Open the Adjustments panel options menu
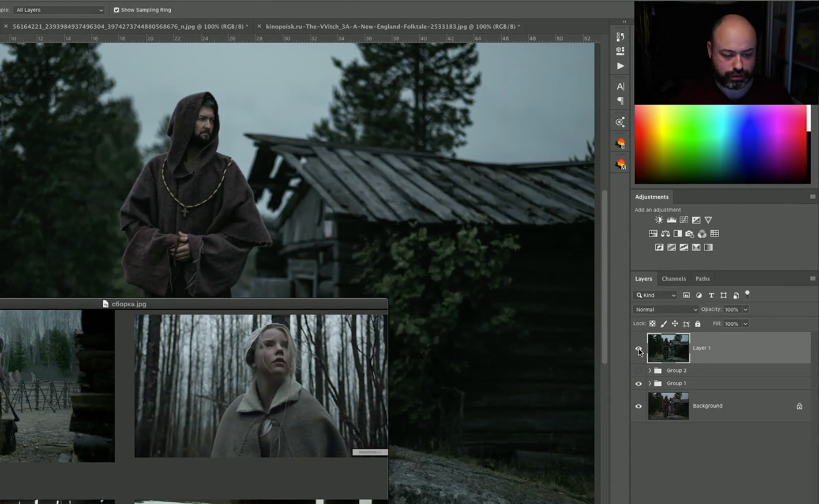The image size is (819, 504). [x=812, y=197]
